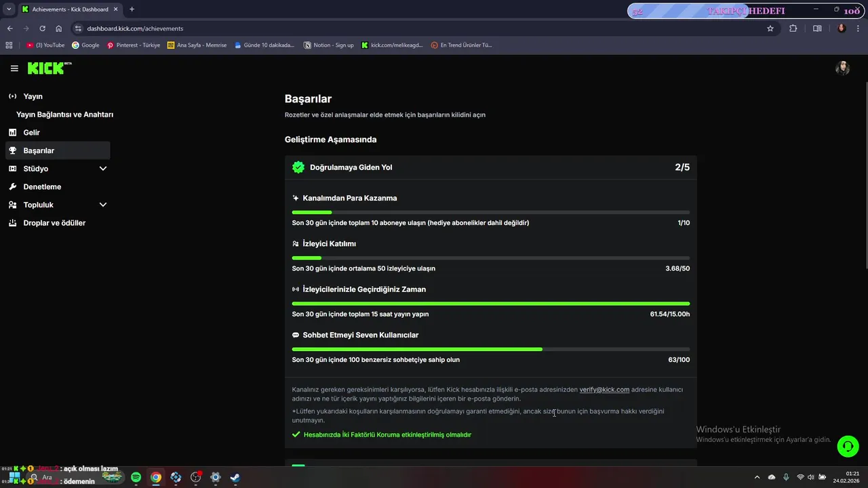Viewport: 868px width, 488px height.
Task: Click the chat bubble icon beside Sohbet Etmeyi
Action: (x=296, y=335)
